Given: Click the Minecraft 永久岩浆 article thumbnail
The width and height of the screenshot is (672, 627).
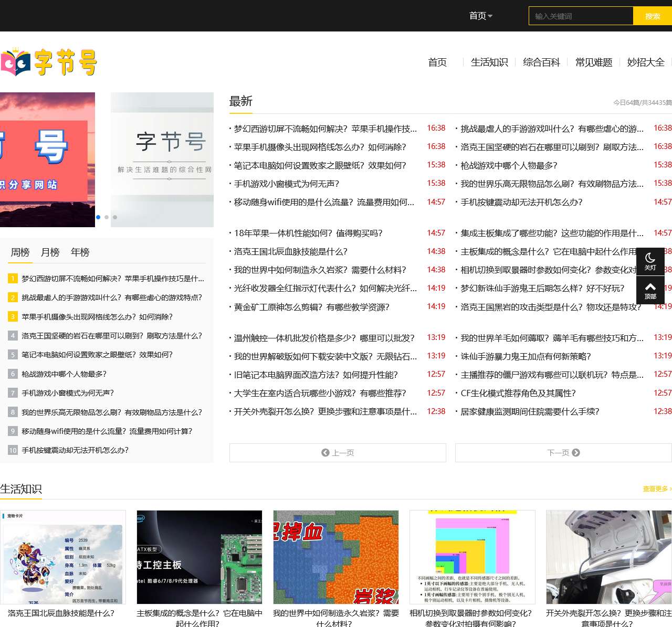Looking at the screenshot, I should click(335, 557).
